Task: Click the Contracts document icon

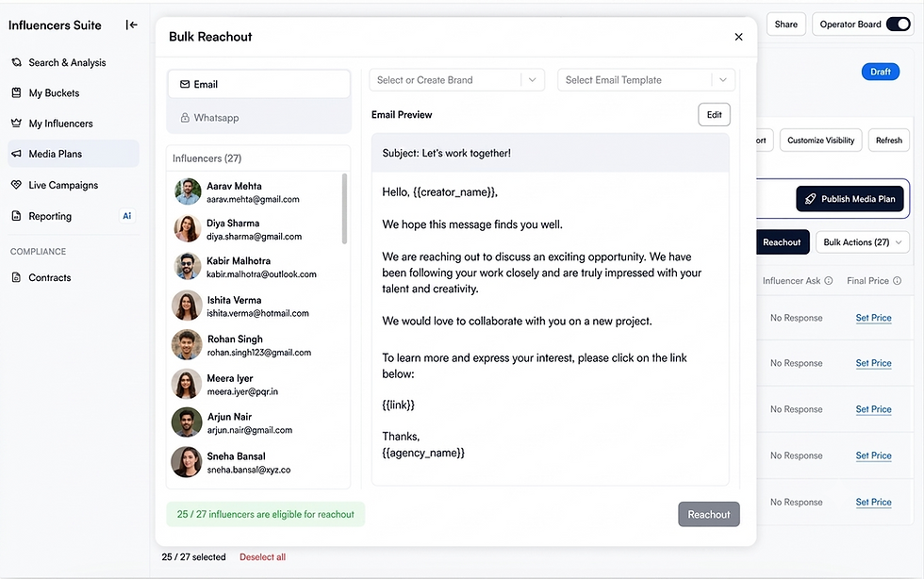Action: point(17,277)
